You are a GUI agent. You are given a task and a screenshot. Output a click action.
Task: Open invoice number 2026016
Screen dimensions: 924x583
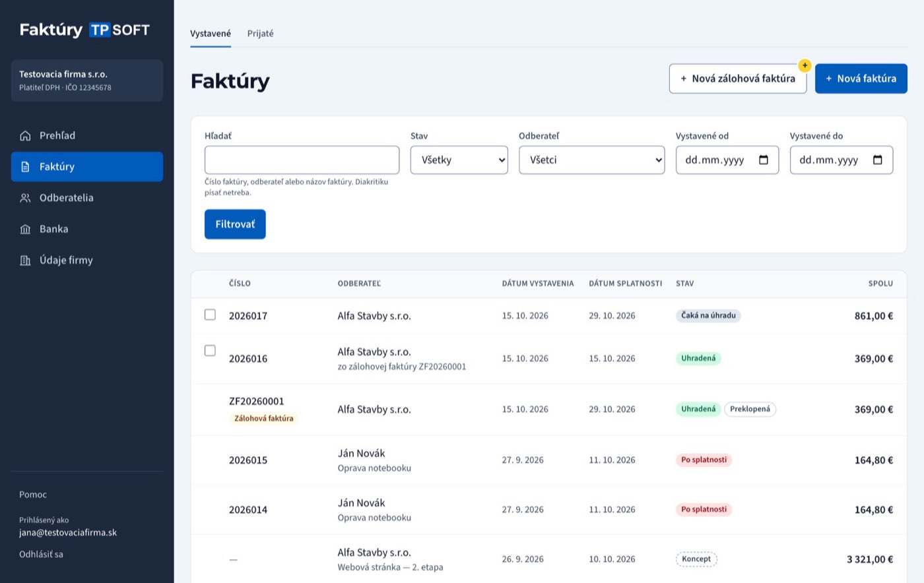click(248, 359)
